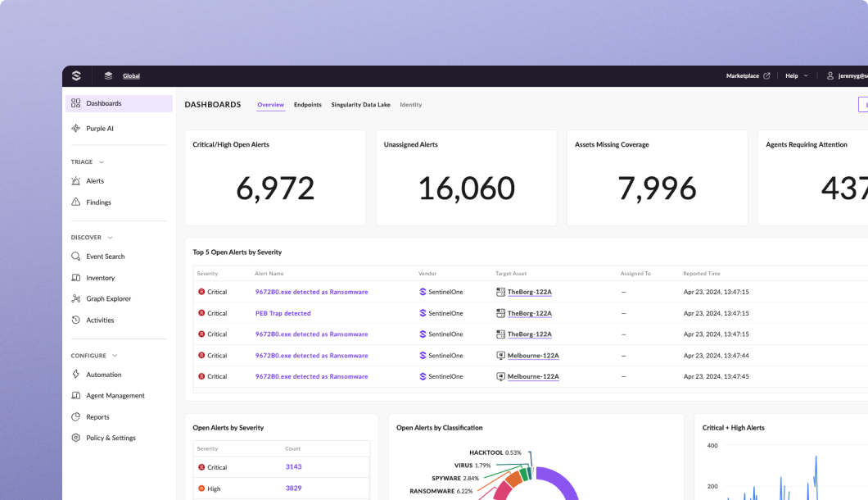Open Alerts via its bell icon

pos(76,181)
